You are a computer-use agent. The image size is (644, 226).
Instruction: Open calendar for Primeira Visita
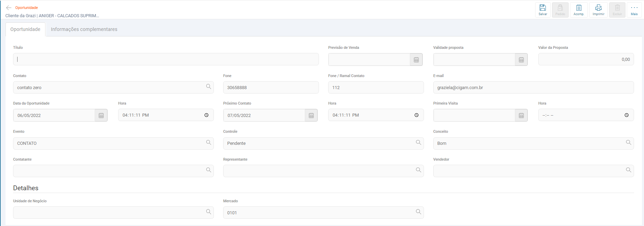521,116
